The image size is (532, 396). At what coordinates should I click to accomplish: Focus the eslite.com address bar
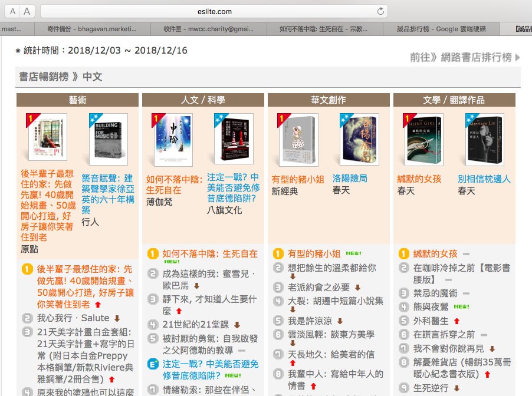coord(214,12)
